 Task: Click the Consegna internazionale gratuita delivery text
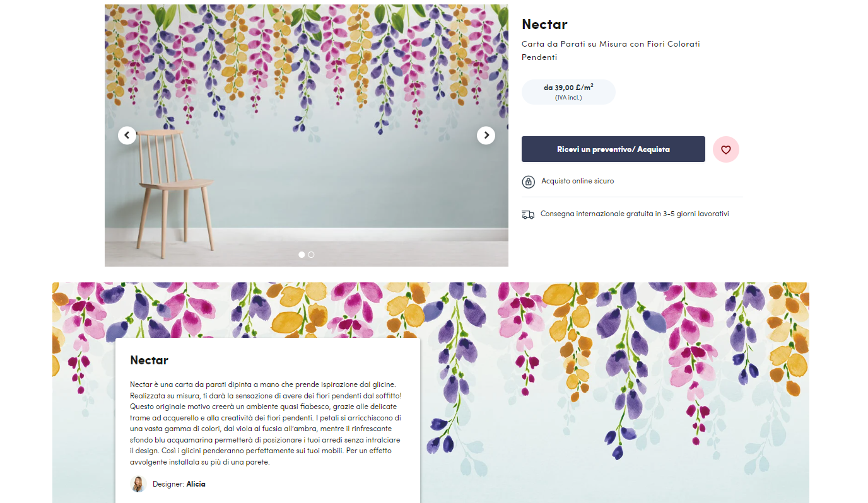[x=635, y=214]
